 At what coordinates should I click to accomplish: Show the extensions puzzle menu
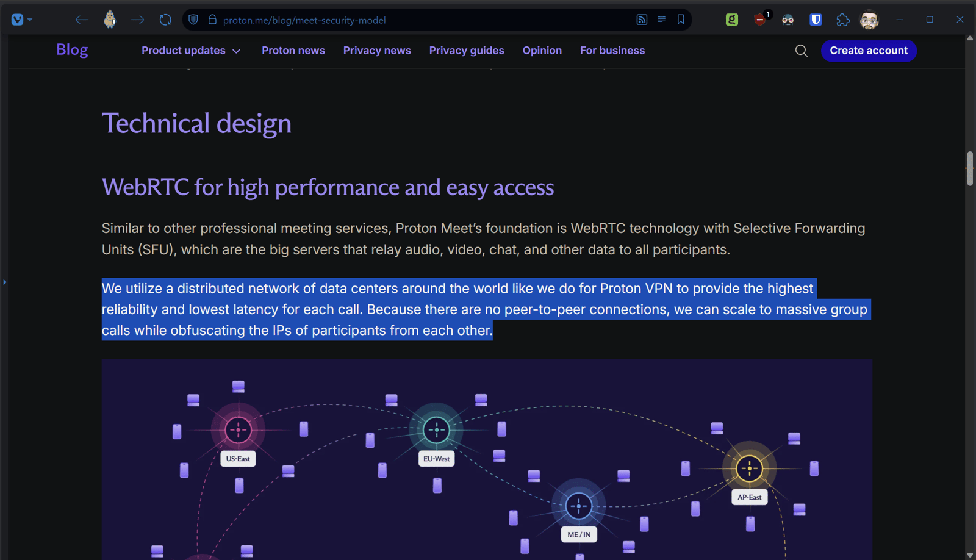pos(843,20)
